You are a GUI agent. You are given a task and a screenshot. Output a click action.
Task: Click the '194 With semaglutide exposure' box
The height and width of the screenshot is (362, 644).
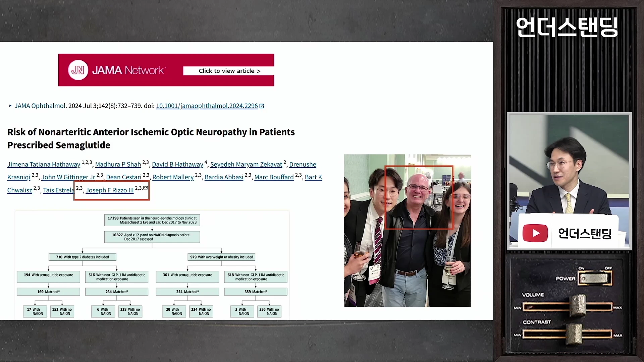pos(48,277)
